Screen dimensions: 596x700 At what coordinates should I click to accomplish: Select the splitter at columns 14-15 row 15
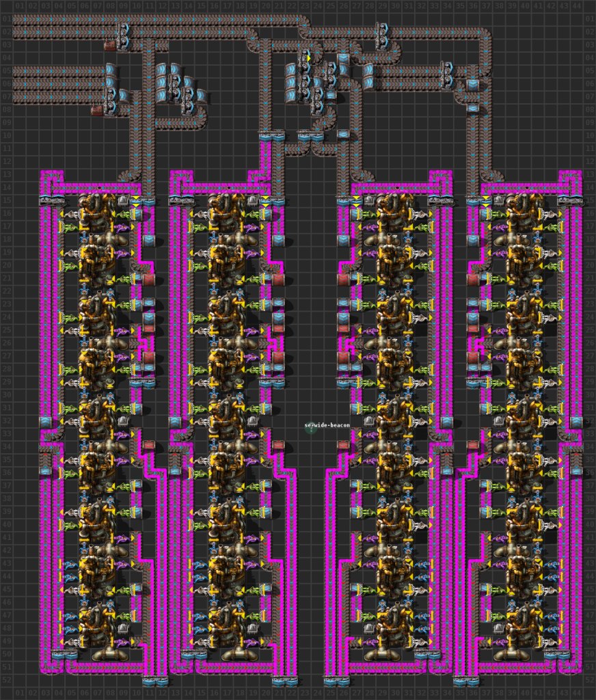[181, 200]
